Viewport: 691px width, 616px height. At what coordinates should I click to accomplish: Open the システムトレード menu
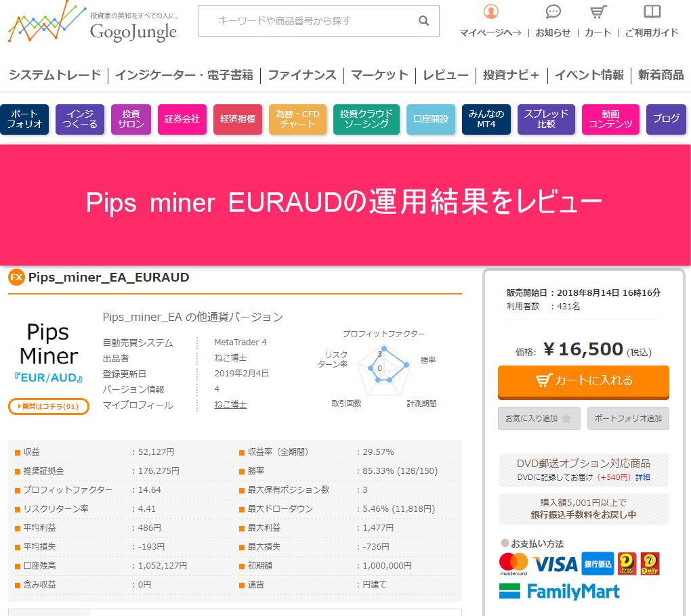point(55,75)
